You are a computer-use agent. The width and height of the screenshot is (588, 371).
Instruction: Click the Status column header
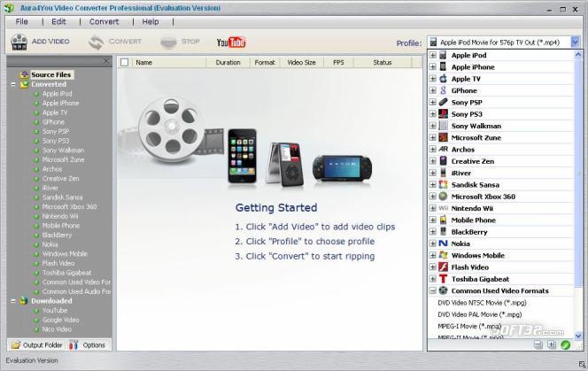click(383, 63)
